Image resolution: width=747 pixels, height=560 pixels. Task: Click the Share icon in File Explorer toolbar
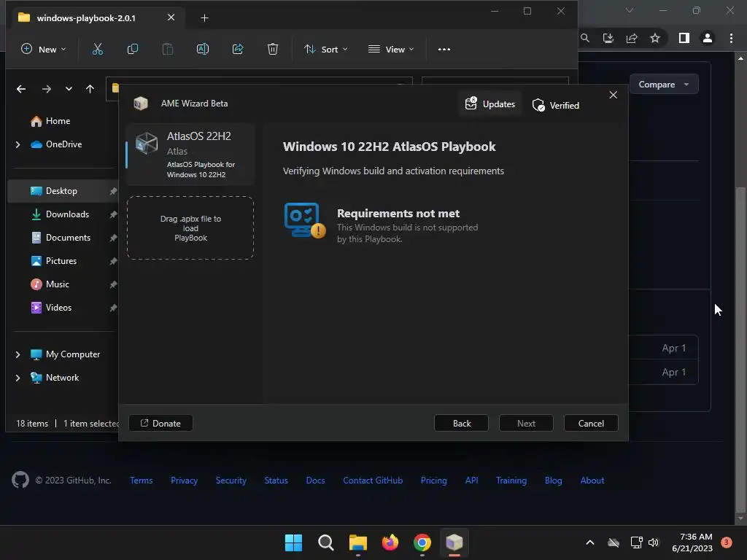click(x=238, y=49)
